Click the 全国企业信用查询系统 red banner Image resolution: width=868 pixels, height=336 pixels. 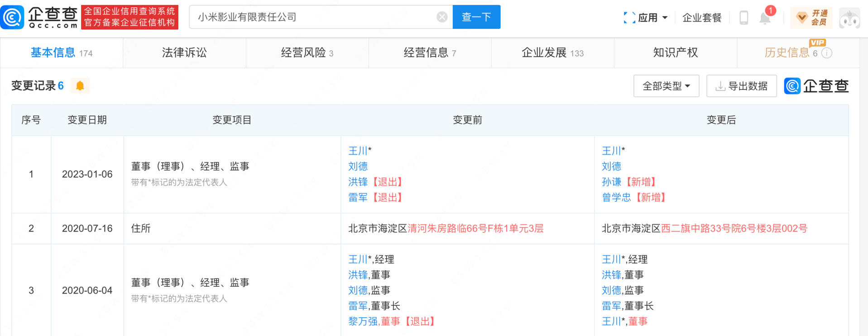tap(129, 17)
